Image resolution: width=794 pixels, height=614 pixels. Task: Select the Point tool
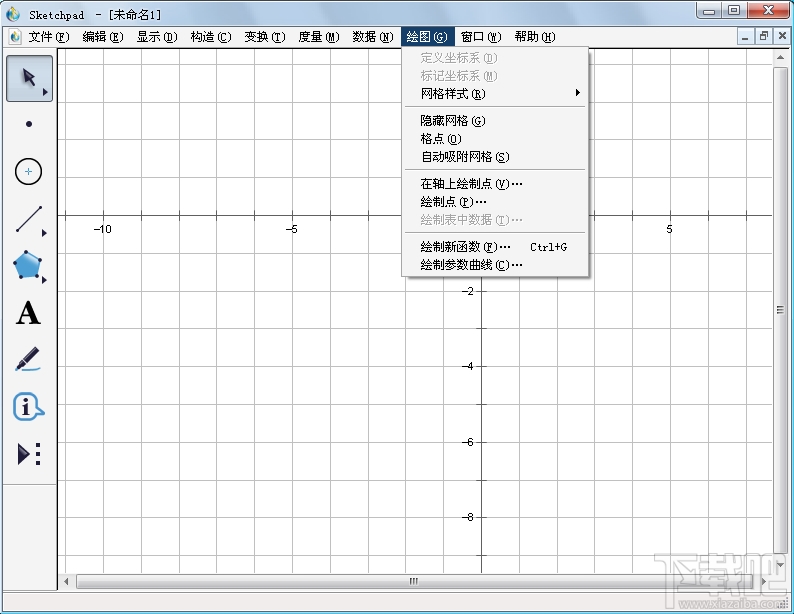(29, 124)
